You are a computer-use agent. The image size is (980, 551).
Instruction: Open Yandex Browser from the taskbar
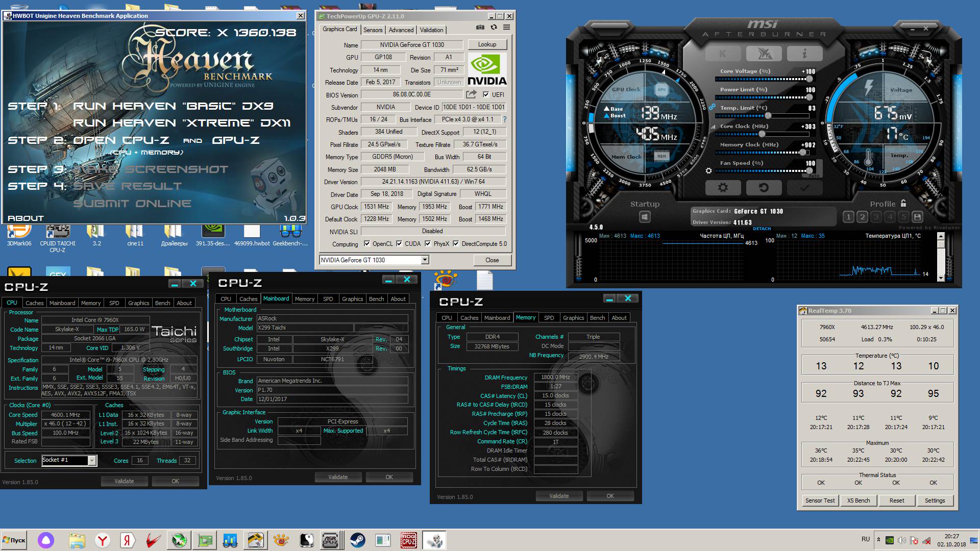103,540
